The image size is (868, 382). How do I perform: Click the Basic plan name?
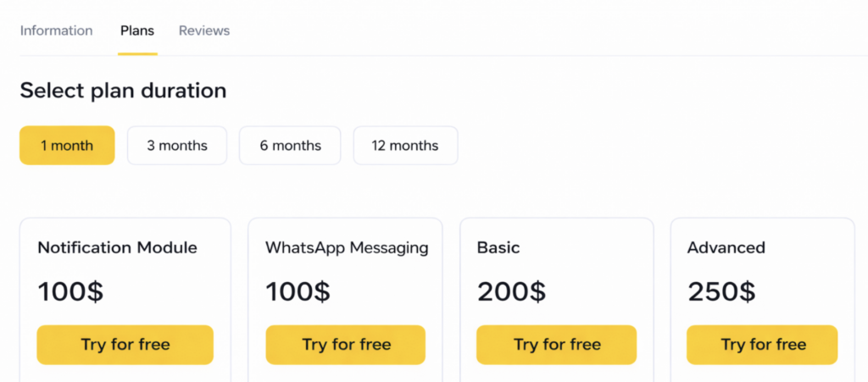click(498, 248)
